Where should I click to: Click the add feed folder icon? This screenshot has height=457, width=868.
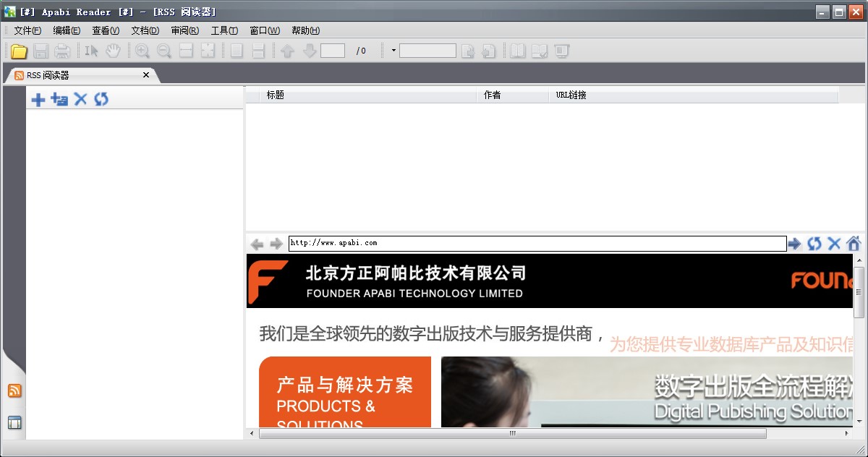(x=59, y=100)
